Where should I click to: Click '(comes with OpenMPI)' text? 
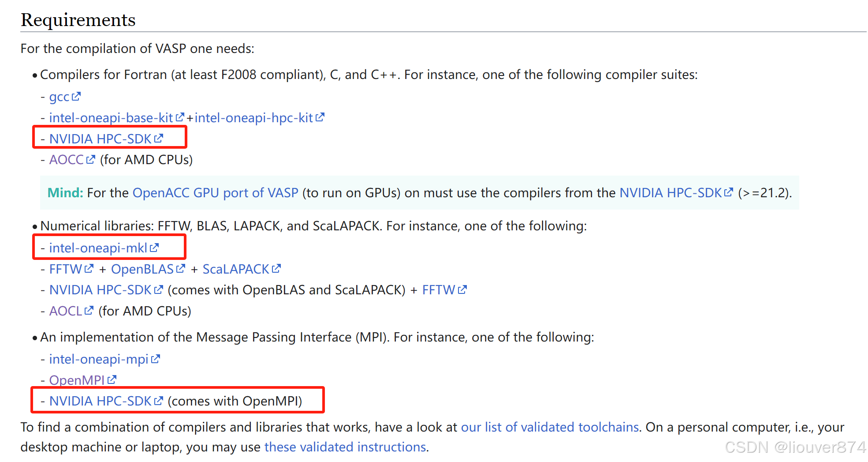click(x=235, y=401)
